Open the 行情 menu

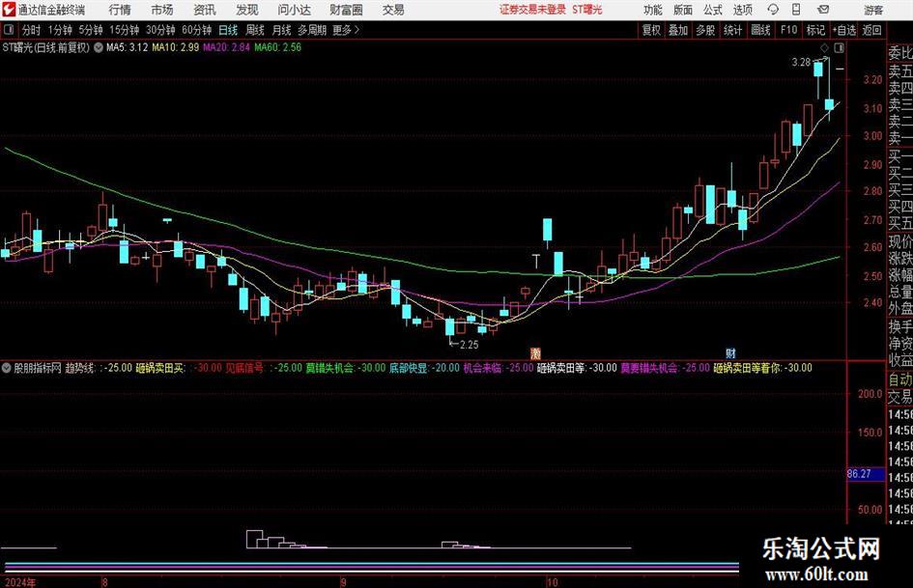click(120, 10)
